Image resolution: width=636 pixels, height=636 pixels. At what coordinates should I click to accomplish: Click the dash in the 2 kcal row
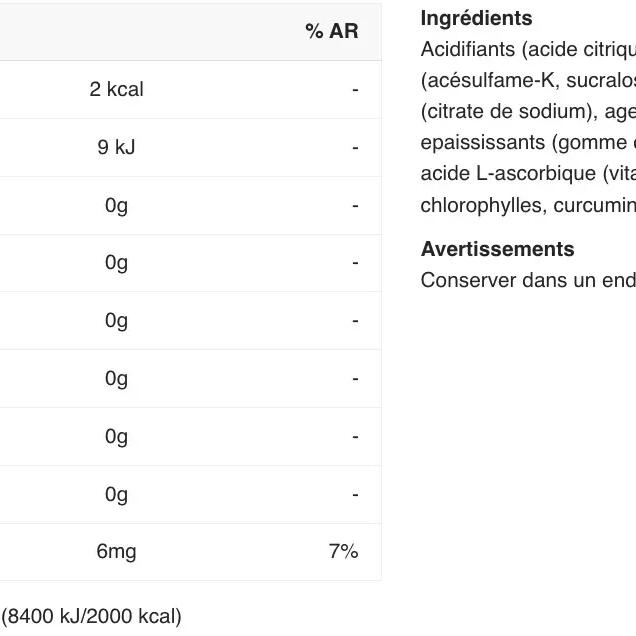355,90
